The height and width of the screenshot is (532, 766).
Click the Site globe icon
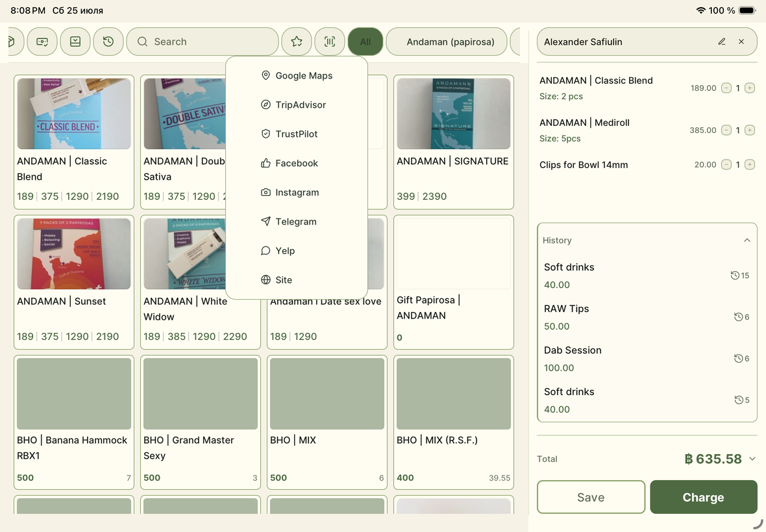266,280
